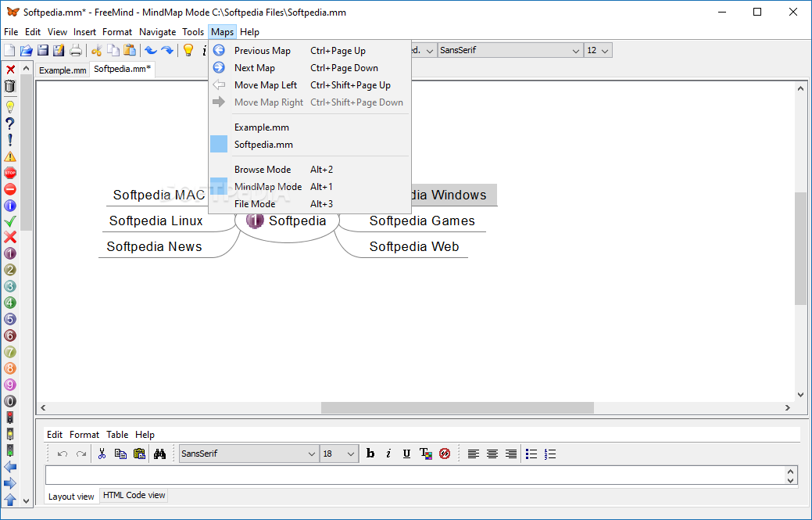Align note text left
The height and width of the screenshot is (520, 812).
[474, 454]
